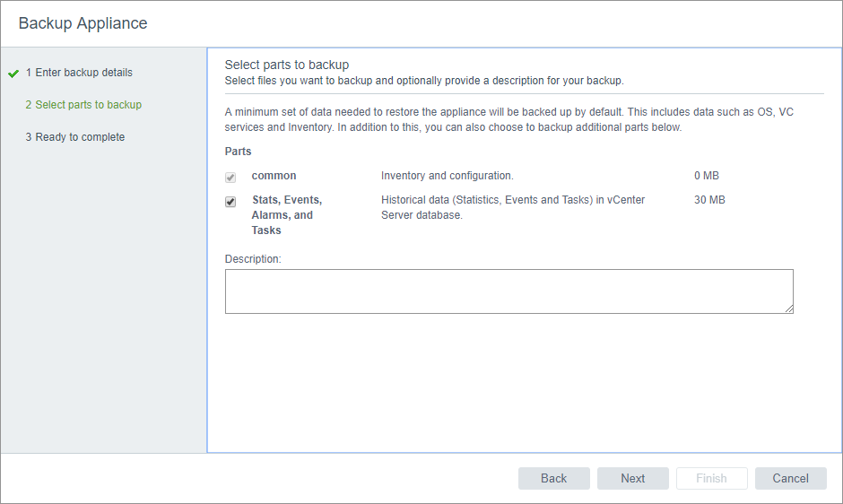Click inside the Description text box
The image size is (843, 504).
[508, 291]
